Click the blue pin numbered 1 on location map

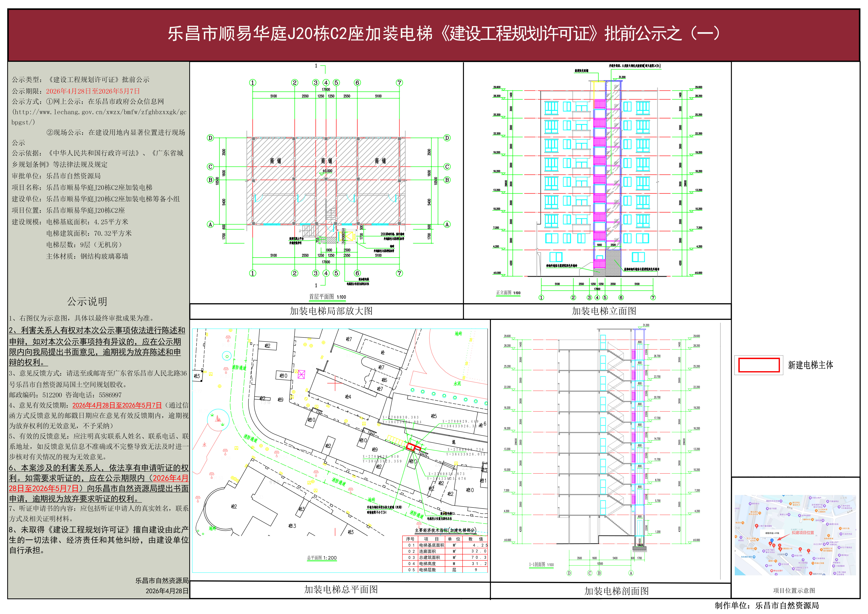(x=772, y=540)
